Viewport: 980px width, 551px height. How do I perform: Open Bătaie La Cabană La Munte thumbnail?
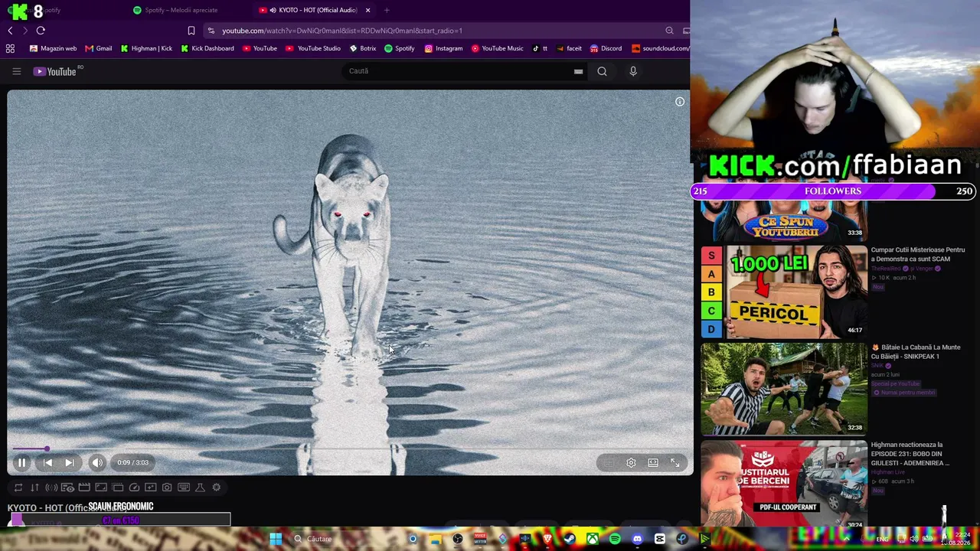tap(784, 389)
